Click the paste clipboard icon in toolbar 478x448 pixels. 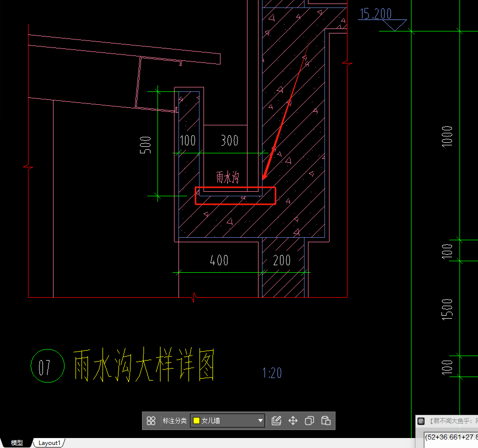326,421
